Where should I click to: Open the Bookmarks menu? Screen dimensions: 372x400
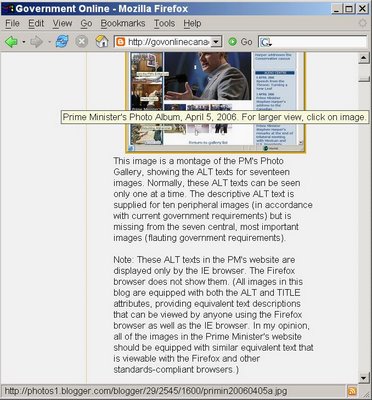123,23
